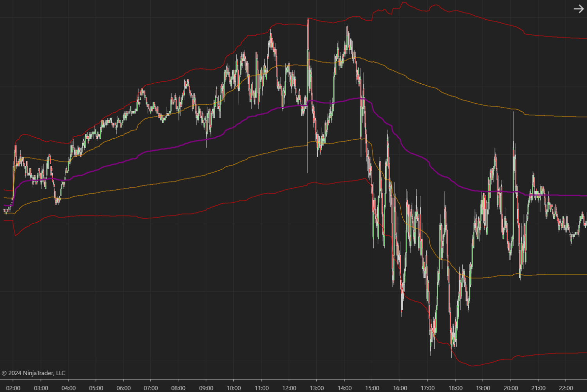Select the © 2024 NinjaTrader, LLC text

[x=33, y=372]
